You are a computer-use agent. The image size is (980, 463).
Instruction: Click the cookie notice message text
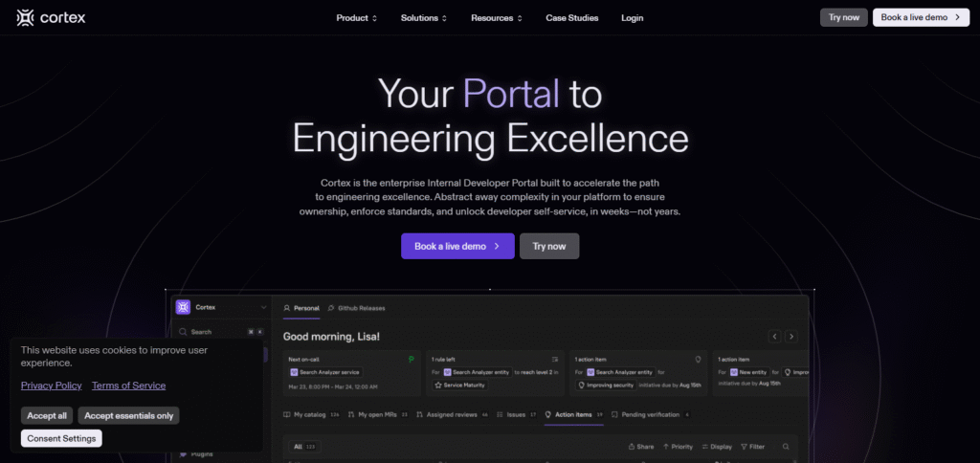click(x=114, y=356)
